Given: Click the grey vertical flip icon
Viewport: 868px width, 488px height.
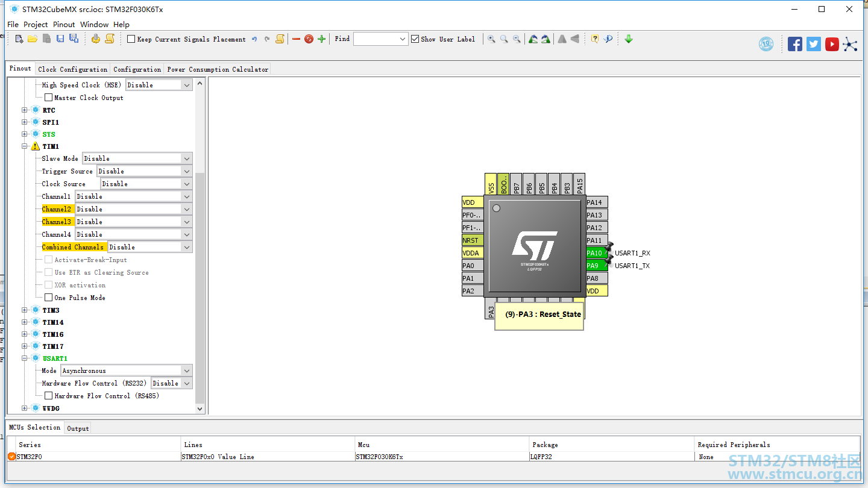Looking at the screenshot, I should pyautogui.click(x=562, y=39).
